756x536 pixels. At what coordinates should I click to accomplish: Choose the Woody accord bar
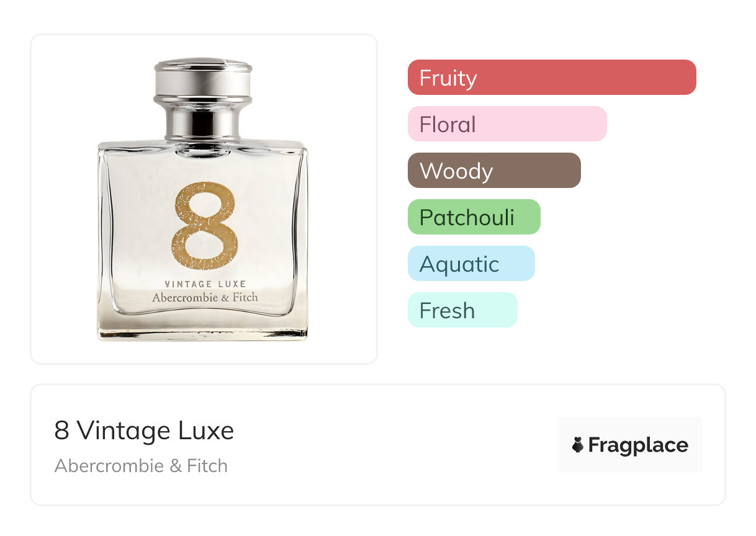point(494,171)
